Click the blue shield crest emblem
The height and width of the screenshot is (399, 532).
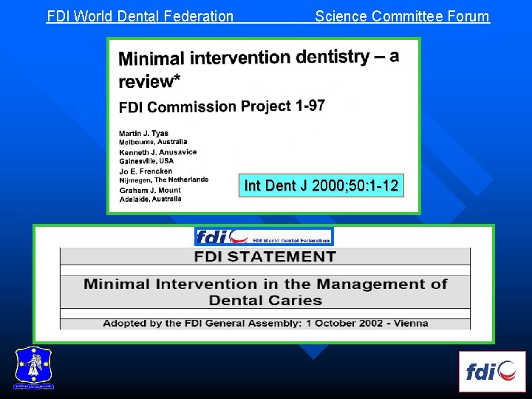(33, 368)
